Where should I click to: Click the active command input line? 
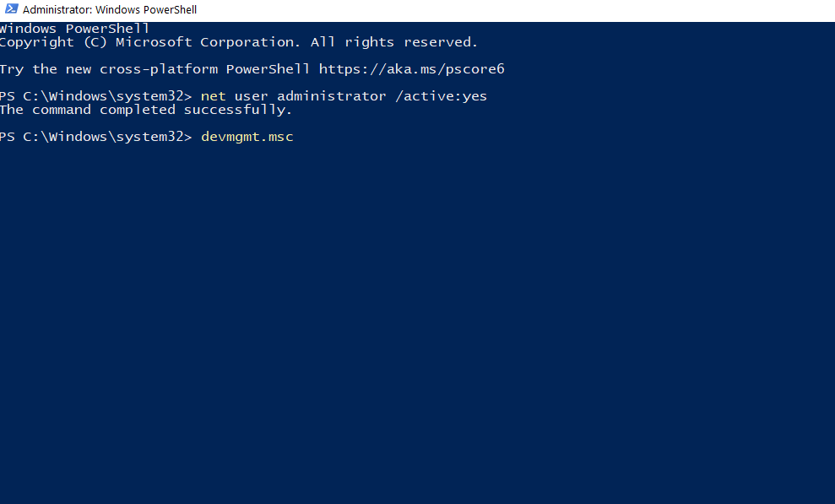point(247,136)
